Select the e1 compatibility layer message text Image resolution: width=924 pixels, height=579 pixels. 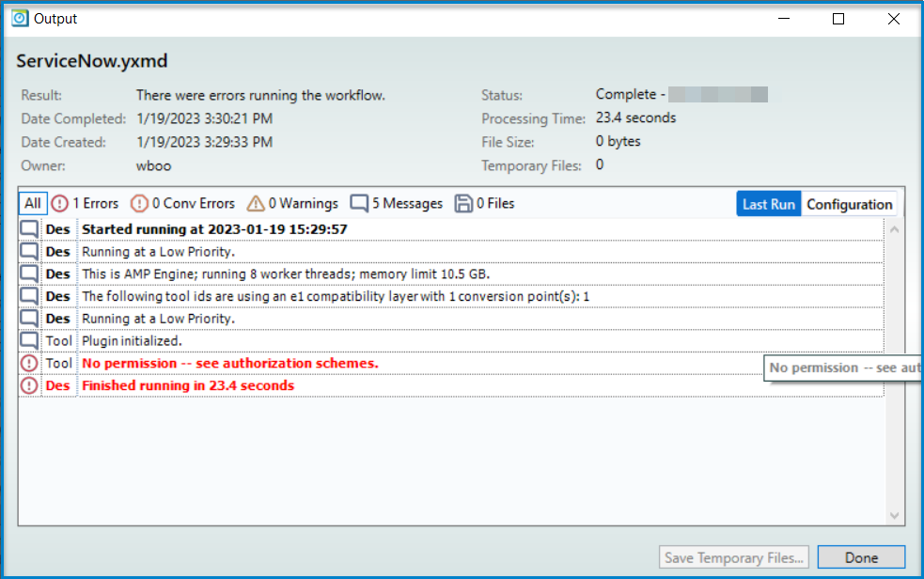pyautogui.click(x=336, y=296)
